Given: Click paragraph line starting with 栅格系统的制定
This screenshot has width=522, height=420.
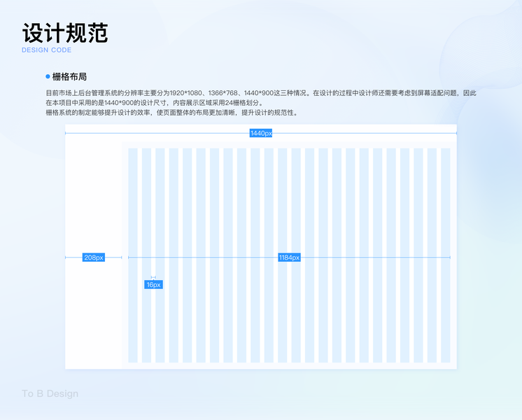Looking at the screenshot, I should (171, 113).
